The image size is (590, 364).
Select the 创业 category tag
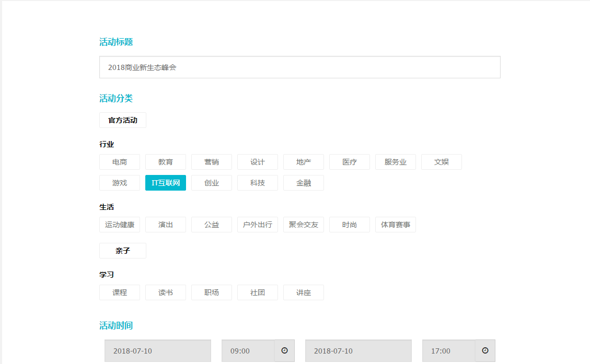(x=212, y=183)
